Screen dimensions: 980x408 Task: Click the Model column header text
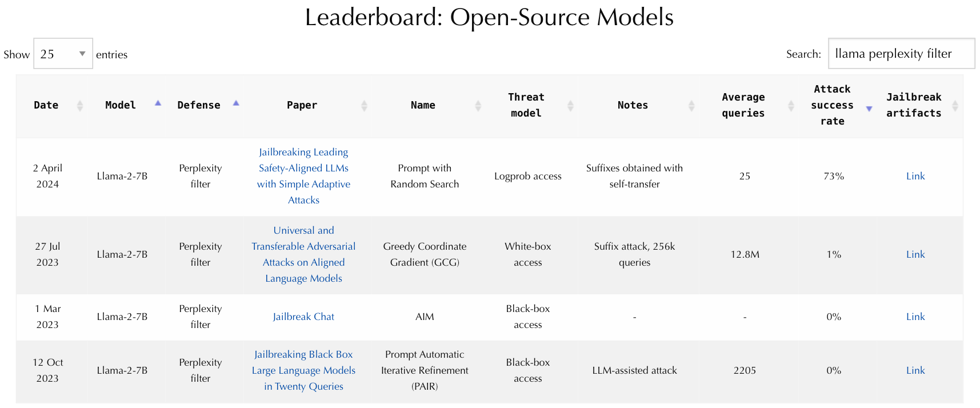pos(121,105)
